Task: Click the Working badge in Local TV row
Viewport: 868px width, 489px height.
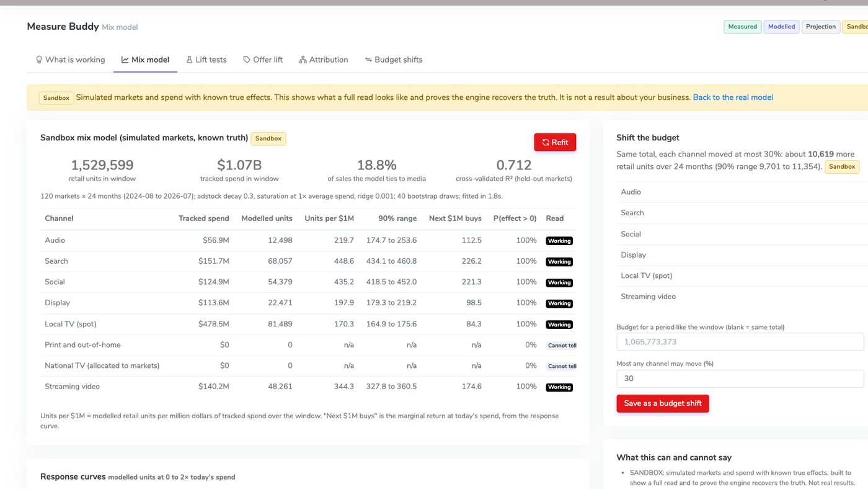Action: [x=559, y=325]
